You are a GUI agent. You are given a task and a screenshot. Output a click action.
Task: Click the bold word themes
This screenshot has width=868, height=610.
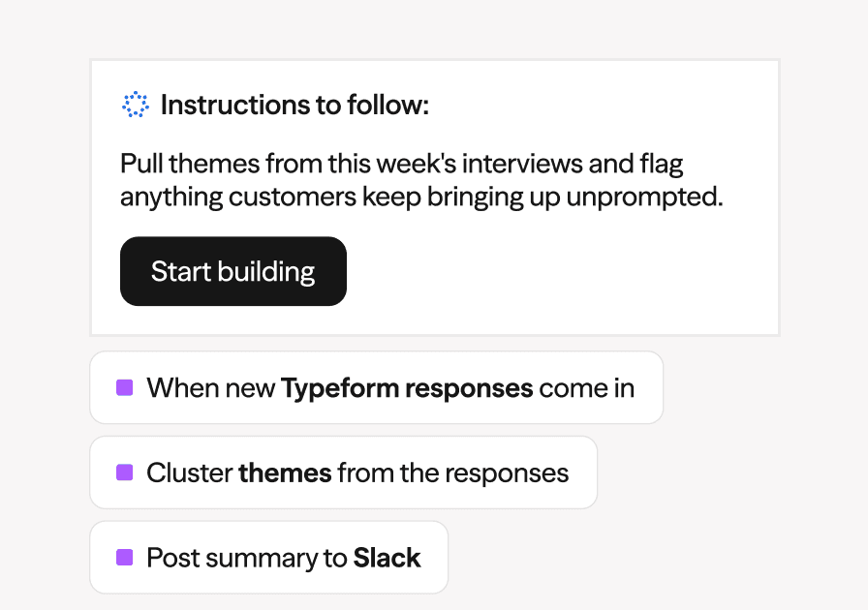click(285, 473)
